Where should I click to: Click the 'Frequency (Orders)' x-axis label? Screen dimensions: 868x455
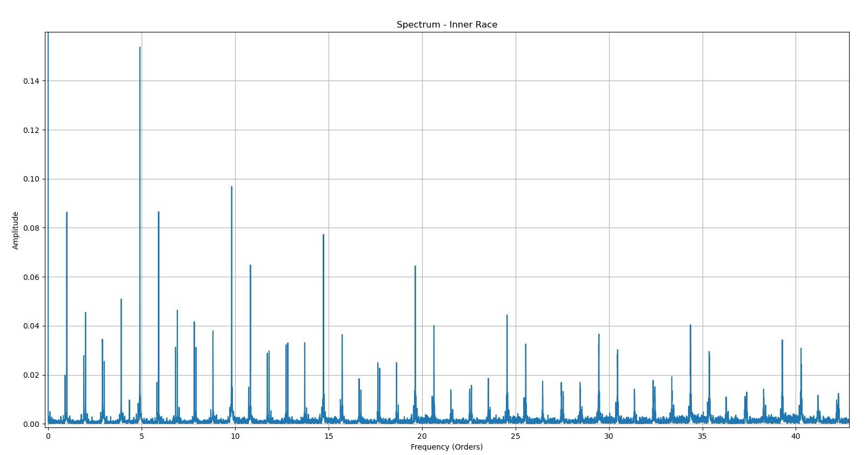446,447
